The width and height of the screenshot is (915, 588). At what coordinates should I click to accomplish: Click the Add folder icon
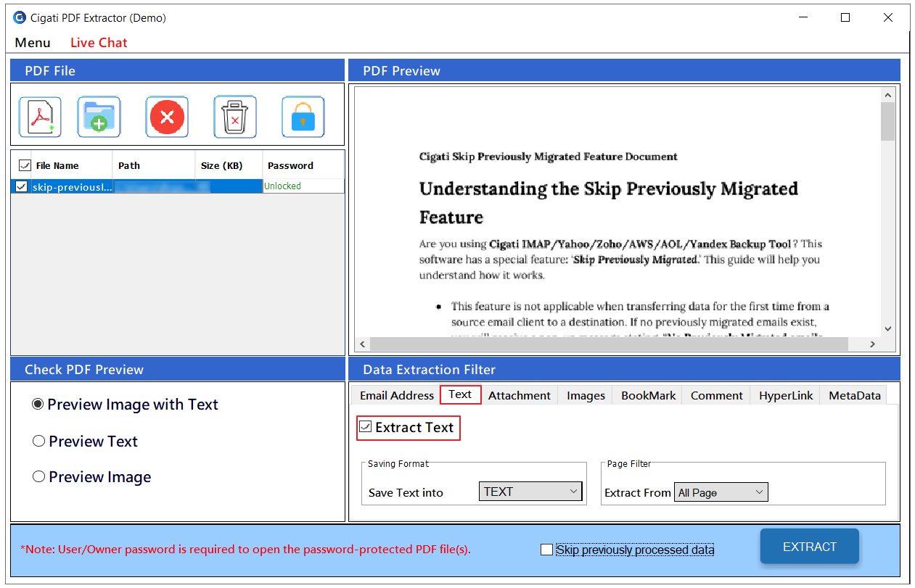pos(99,117)
